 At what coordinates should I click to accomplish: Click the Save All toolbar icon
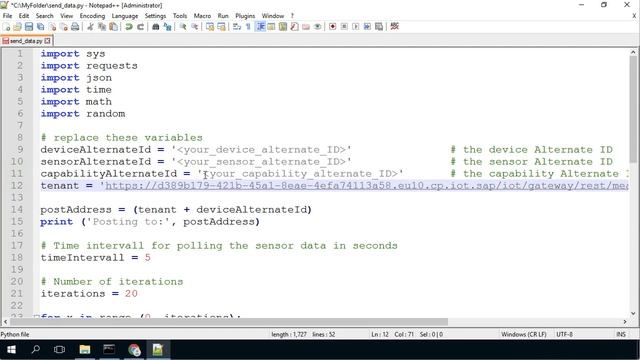40,27
